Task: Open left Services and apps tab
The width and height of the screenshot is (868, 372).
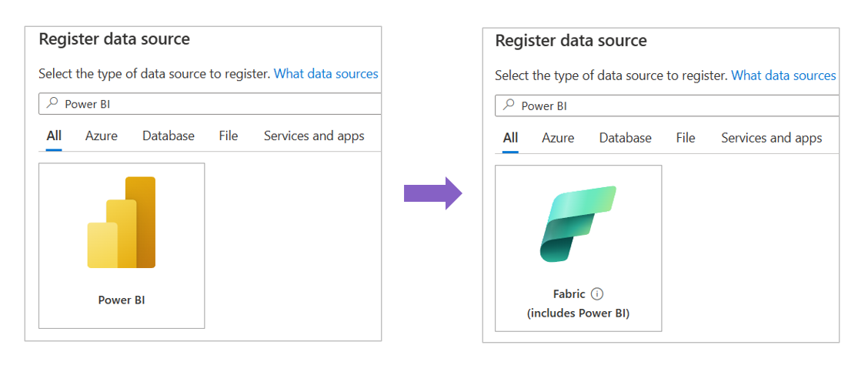Action: click(314, 136)
